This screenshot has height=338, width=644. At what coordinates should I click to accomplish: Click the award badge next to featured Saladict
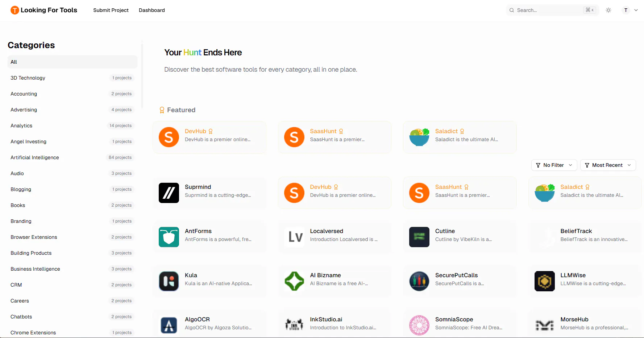[462, 131]
